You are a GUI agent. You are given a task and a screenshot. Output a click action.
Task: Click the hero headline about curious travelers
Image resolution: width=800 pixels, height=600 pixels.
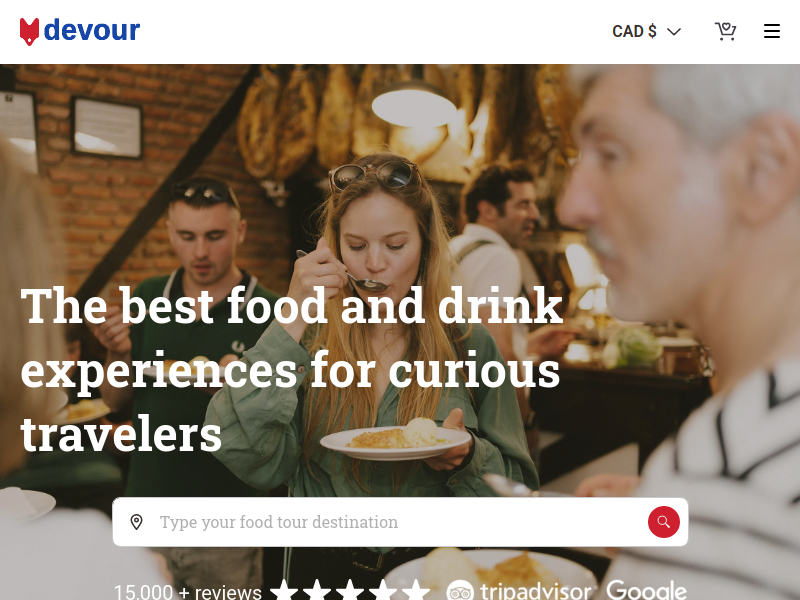[292, 369]
